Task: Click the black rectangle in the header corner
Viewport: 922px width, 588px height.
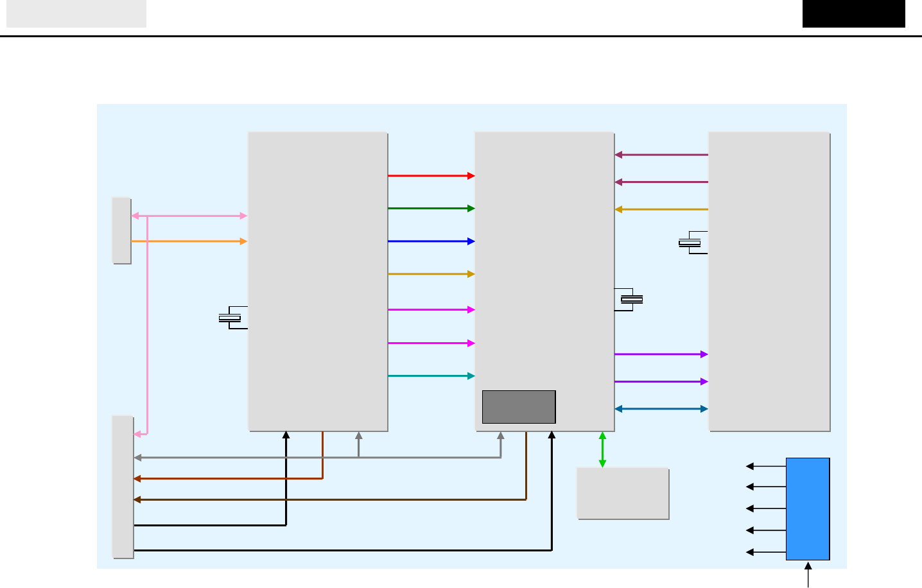Action: [x=854, y=13]
